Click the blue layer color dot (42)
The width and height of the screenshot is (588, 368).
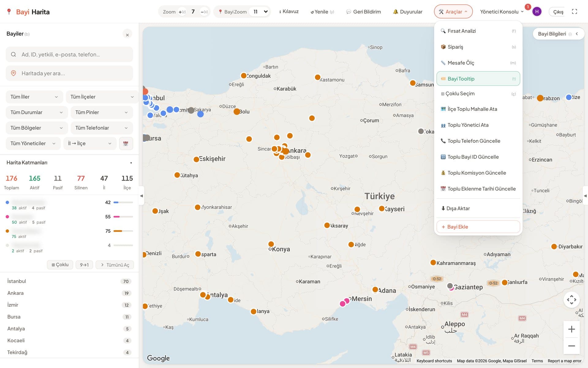[x=7, y=202]
